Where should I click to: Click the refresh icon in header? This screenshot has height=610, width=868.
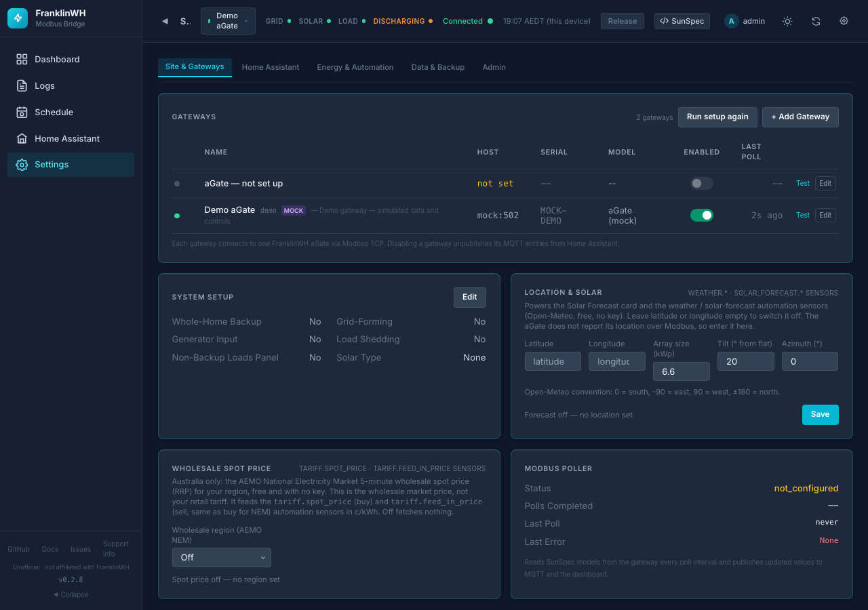816,21
